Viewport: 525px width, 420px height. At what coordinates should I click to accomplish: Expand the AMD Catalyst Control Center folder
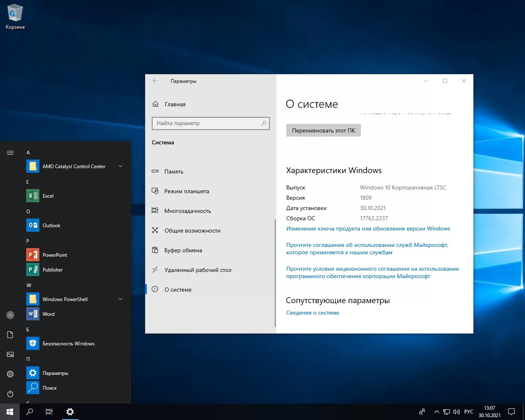(120, 167)
